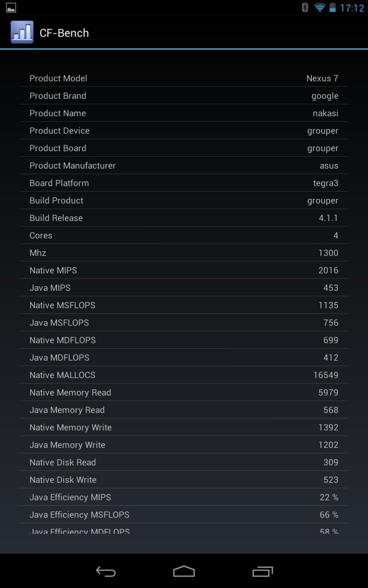The width and height of the screenshot is (368, 588).
Task: Tap the battery status icon
Action: 333,7
